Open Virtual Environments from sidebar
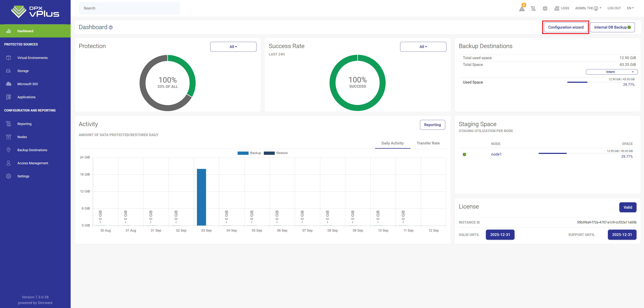This screenshot has height=308, width=644. click(32, 58)
